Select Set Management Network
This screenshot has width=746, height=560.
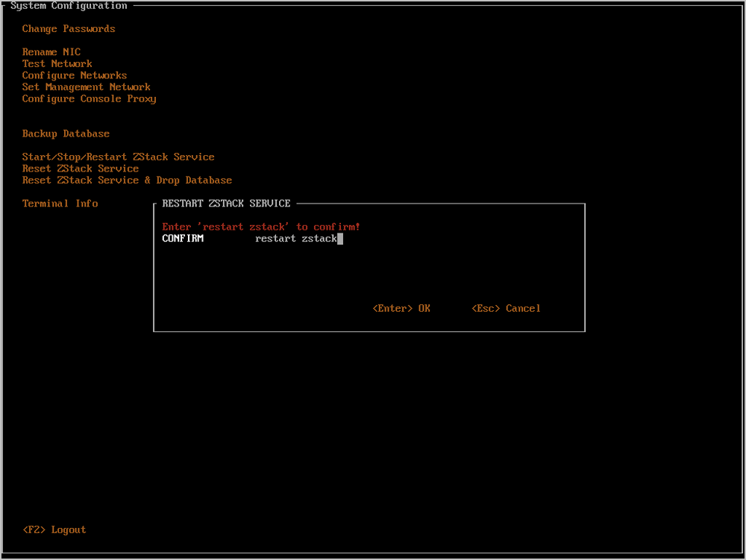87,87
